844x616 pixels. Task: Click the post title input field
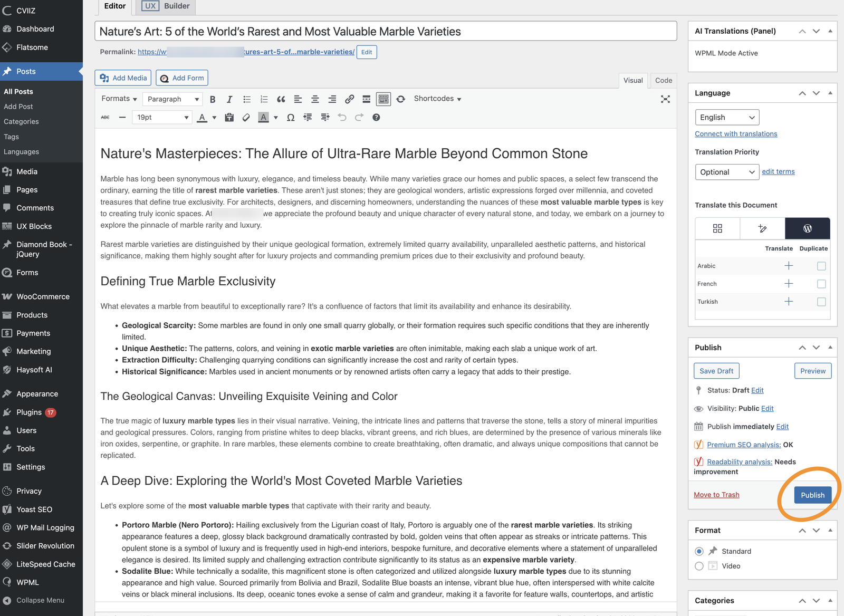(386, 31)
